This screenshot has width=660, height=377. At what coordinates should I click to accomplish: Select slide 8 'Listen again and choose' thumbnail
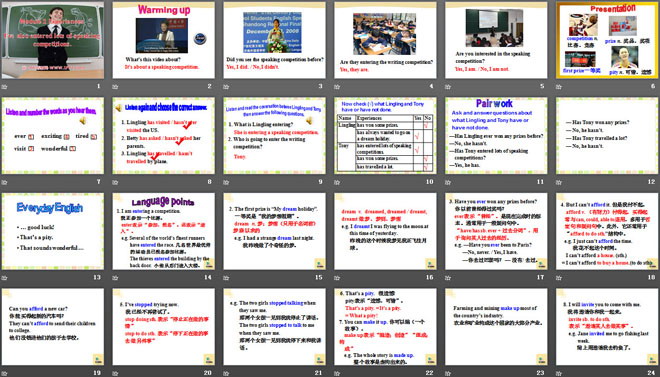pyautogui.click(x=164, y=135)
